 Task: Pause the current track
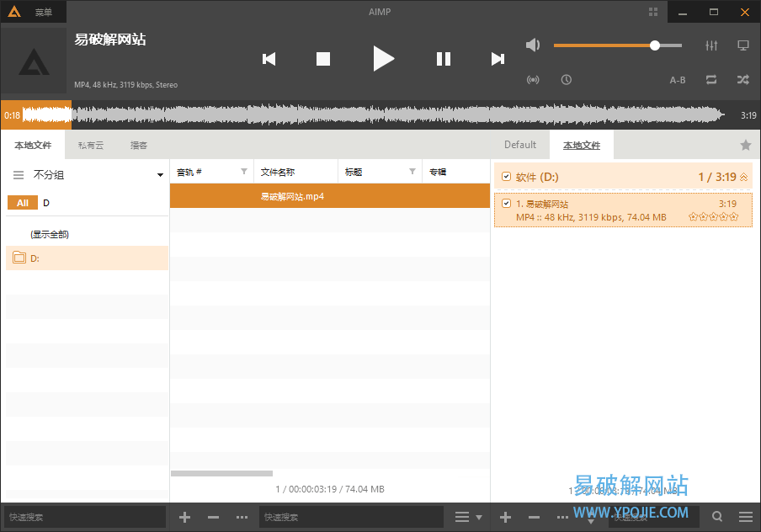coord(444,59)
